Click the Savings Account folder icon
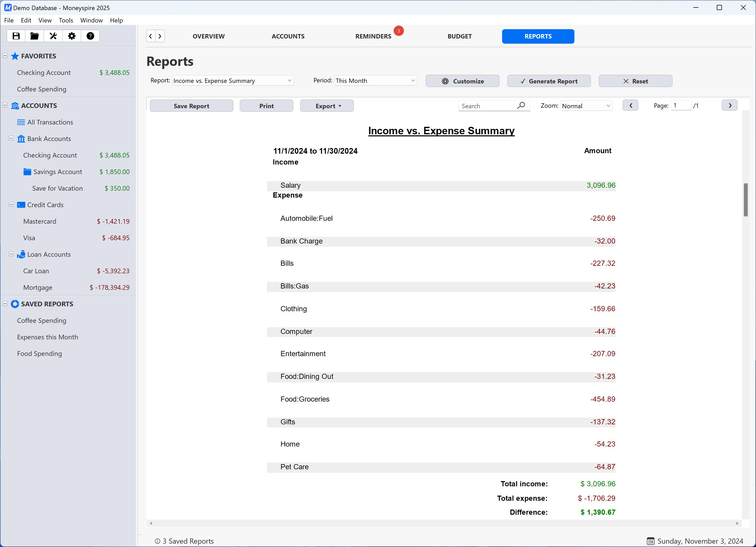Viewport: 756px width, 547px height. pyautogui.click(x=27, y=172)
